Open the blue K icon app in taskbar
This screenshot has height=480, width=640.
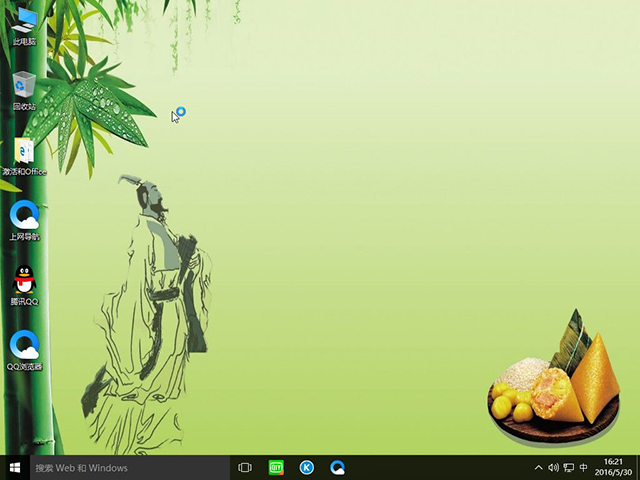click(x=307, y=467)
